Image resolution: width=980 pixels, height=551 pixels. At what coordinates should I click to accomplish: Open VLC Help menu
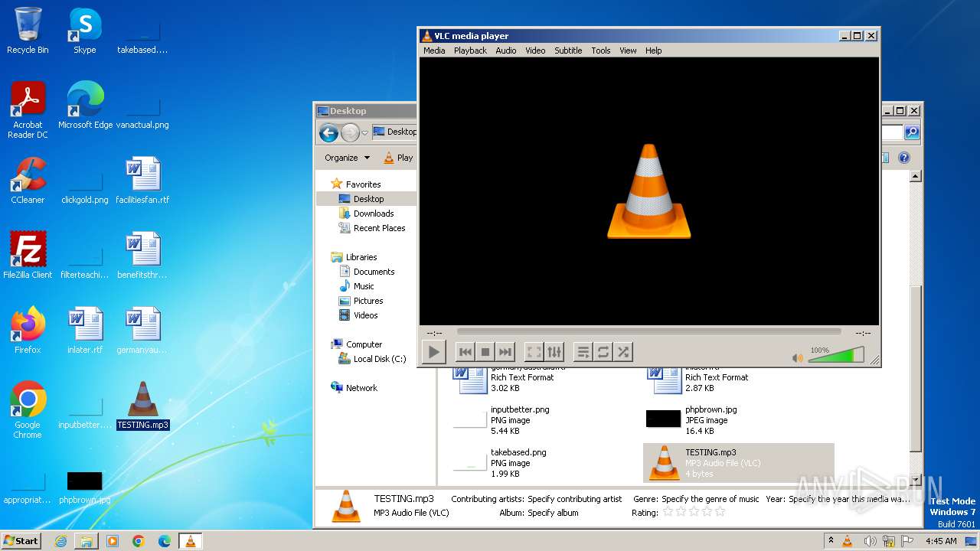tap(653, 51)
